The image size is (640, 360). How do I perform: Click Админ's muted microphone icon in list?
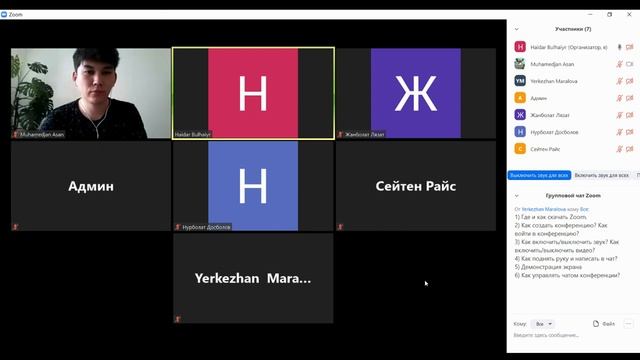pos(619,98)
